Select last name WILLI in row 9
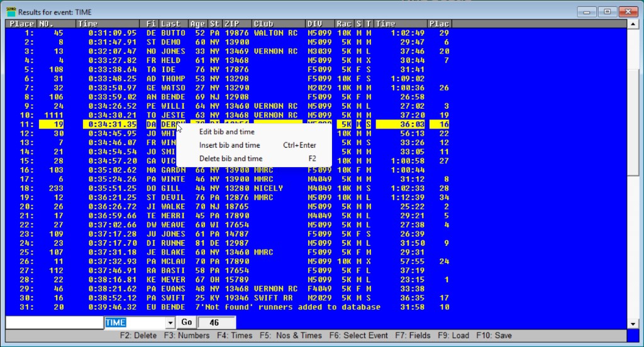Screen dimensions: 644x347 [173, 106]
